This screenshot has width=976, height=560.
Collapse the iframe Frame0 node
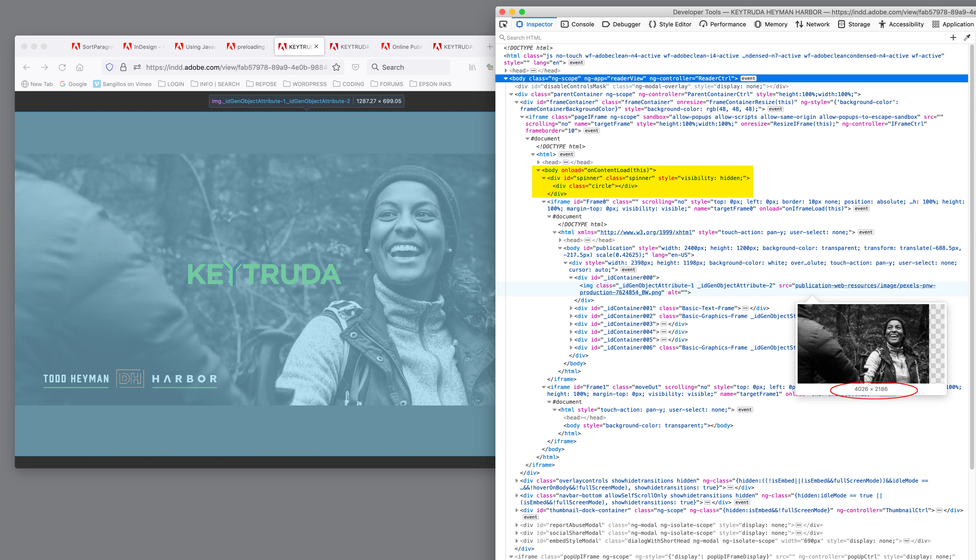pos(544,202)
